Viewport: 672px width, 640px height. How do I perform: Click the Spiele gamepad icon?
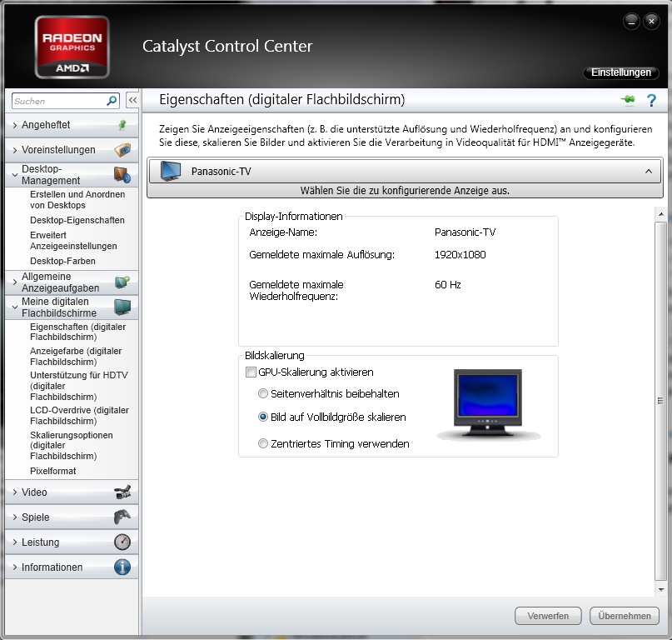coord(122,517)
